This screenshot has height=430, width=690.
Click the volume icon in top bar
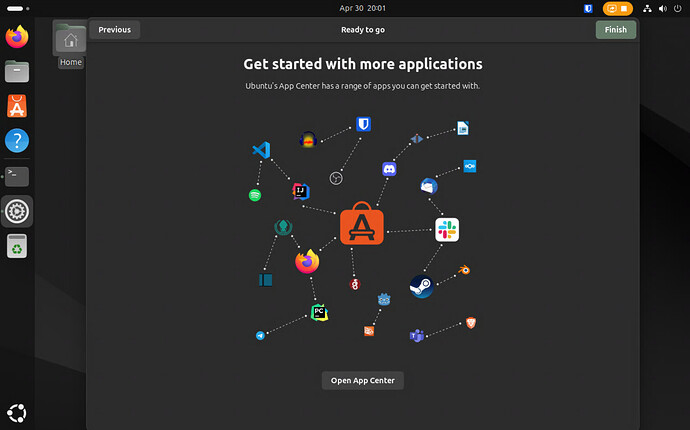tap(663, 8)
